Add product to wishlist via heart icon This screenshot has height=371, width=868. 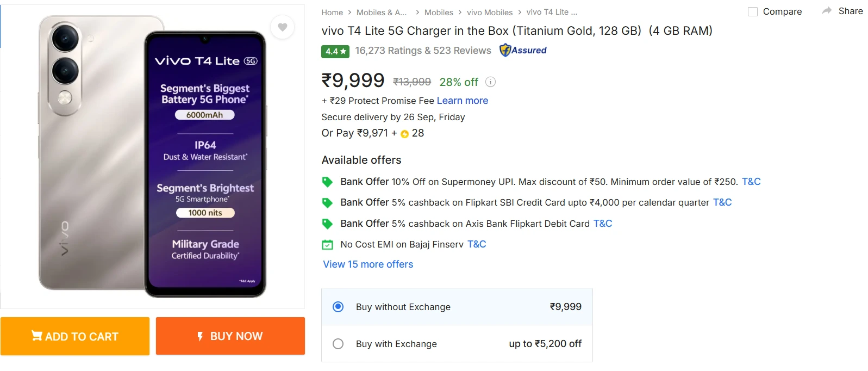[x=283, y=27]
